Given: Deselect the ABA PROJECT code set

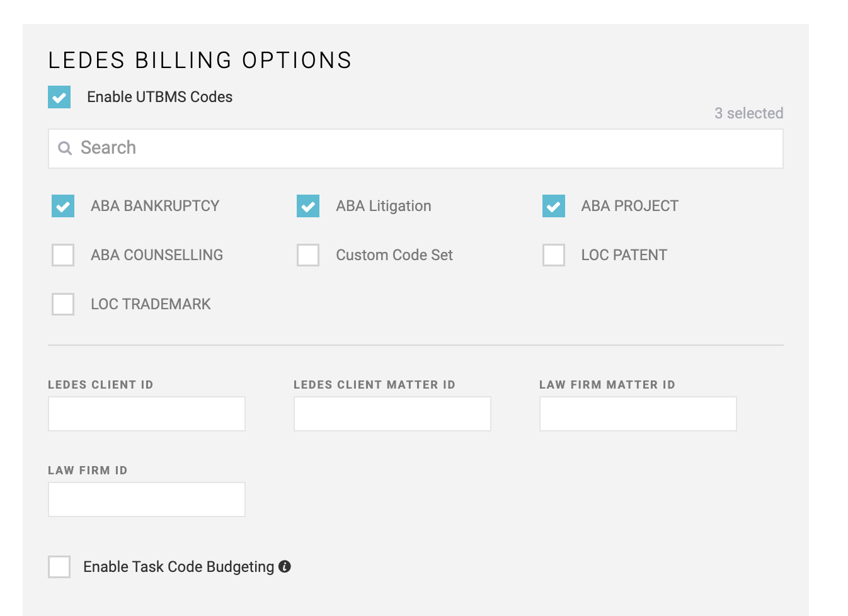Looking at the screenshot, I should (x=553, y=206).
